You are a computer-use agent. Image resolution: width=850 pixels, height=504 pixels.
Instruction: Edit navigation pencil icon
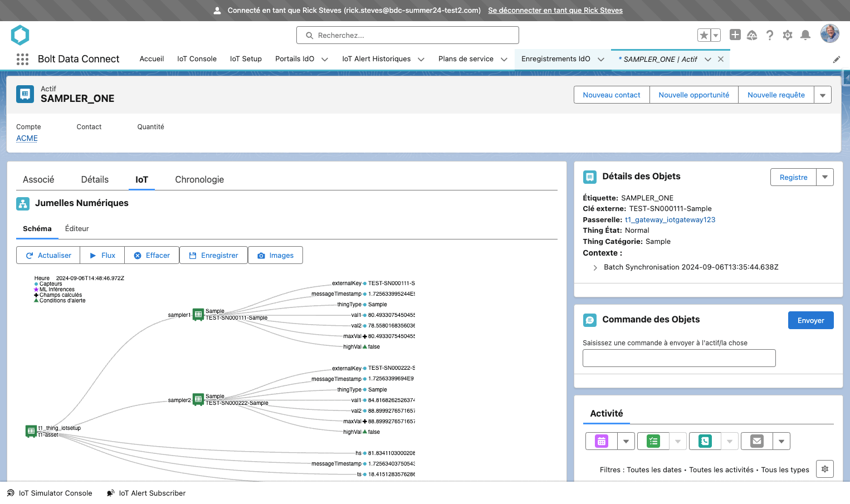(837, 59)
